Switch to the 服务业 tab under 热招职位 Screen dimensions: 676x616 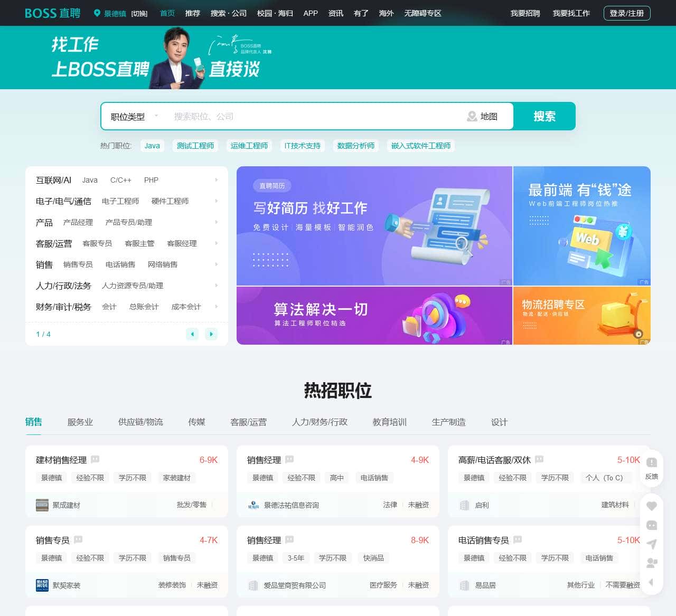click(x=80, y=422)
